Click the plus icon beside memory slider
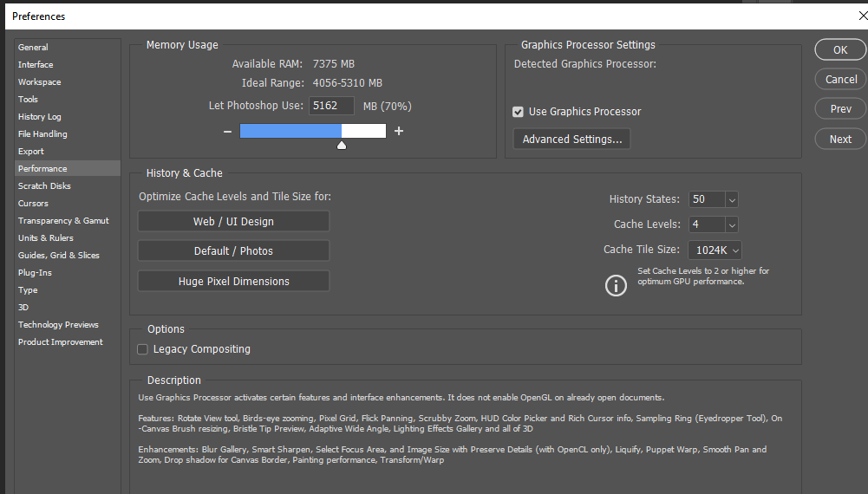Image resolution: width=868 pixels, height=494 pixels. point(399,131)
